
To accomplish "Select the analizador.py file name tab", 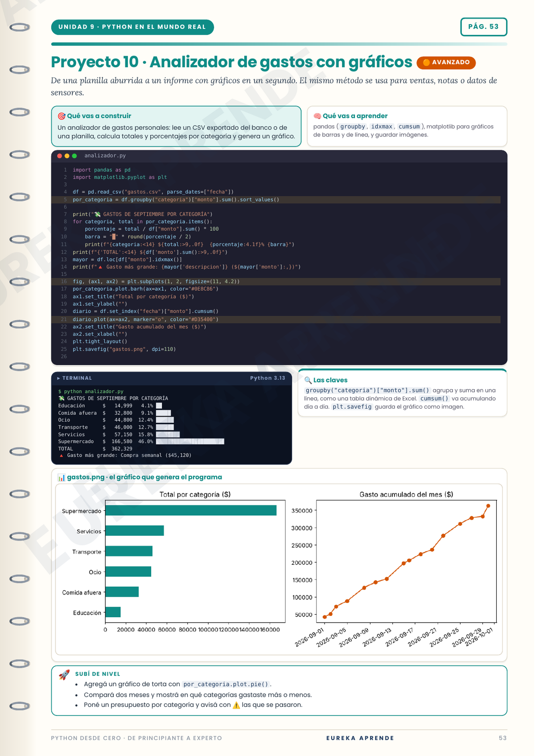I will pyautogui.click(x=105, y=156).
